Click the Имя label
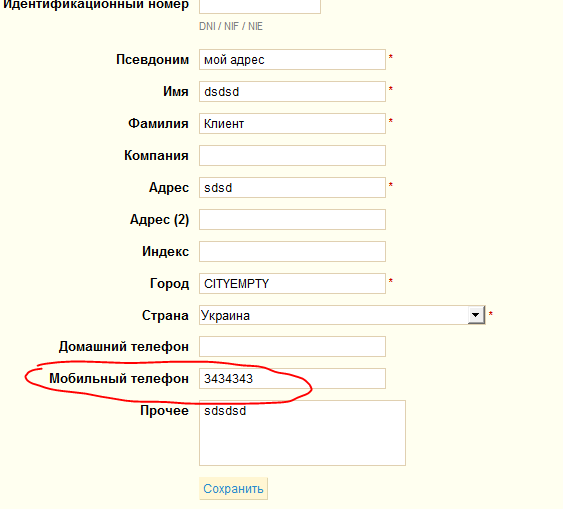 tap(176, 92)
